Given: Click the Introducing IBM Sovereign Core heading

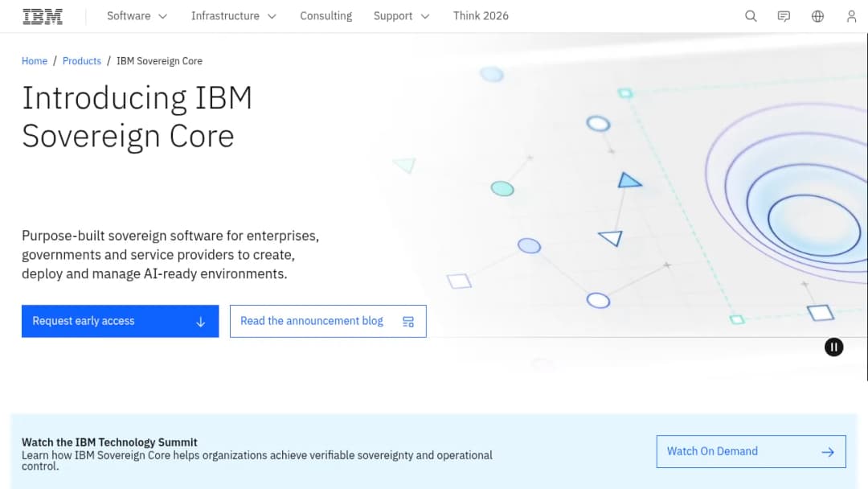Looking at the screenshot, I should tap(137, 117).
